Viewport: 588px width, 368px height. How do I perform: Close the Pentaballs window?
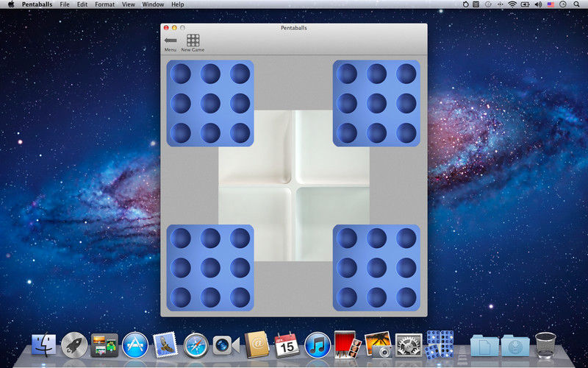tap(166, 28)
